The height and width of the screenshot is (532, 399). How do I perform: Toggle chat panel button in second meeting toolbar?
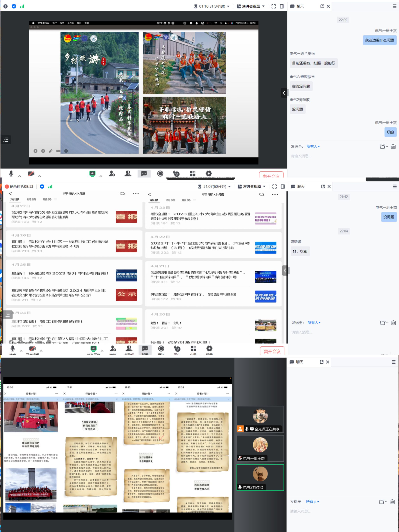(x=145, y=348)
